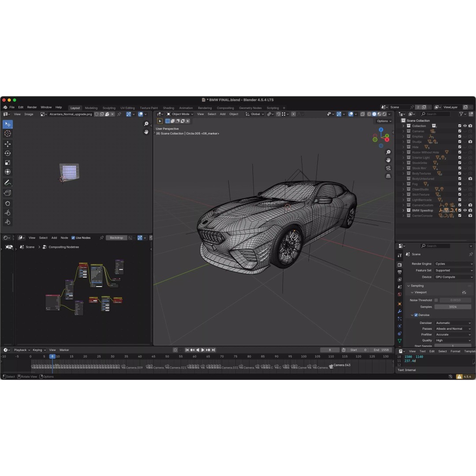Switch to wireframe viewport shading
This screenshot has width=476, height=476.
pyautogui.click(x=369, y=114)
